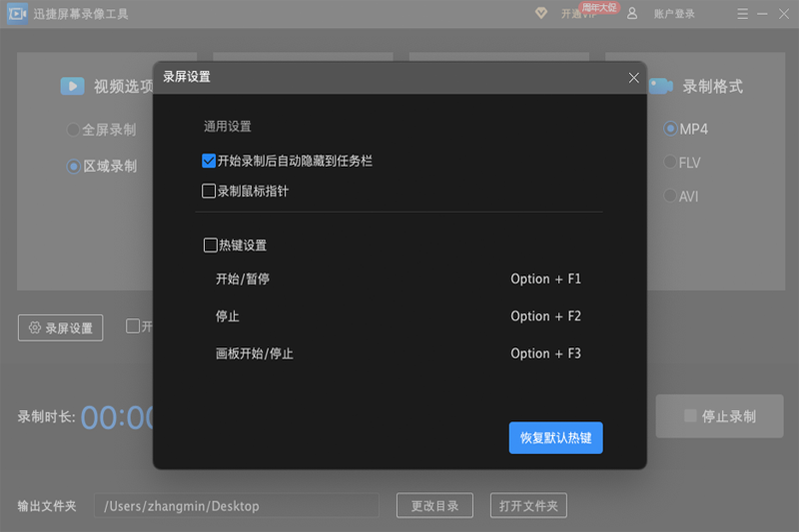Open 账户登录 link
The image size is (799, 532).
(x=674, y=14)
